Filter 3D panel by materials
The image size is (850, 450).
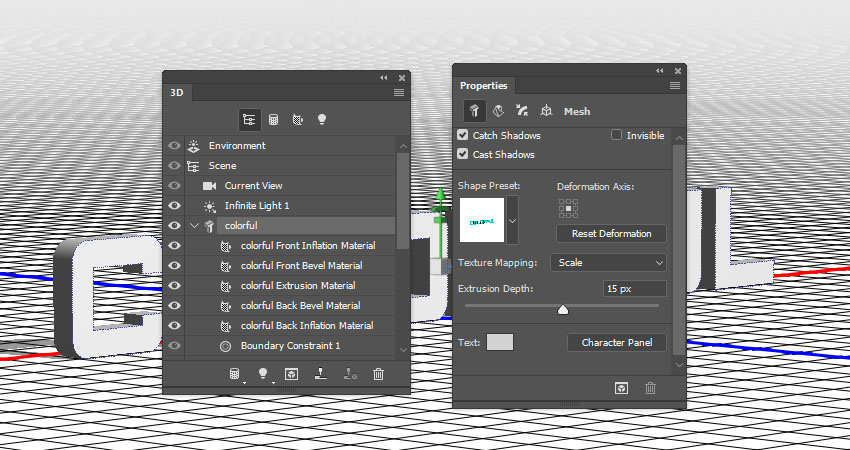297,118
